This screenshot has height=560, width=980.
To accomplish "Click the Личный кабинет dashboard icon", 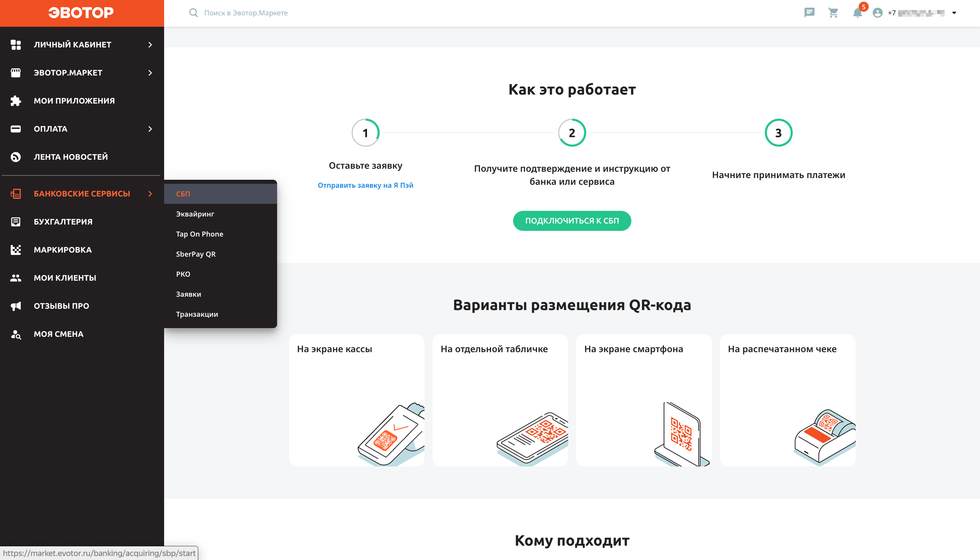I will pyautogui.click(x=16, y=45).
